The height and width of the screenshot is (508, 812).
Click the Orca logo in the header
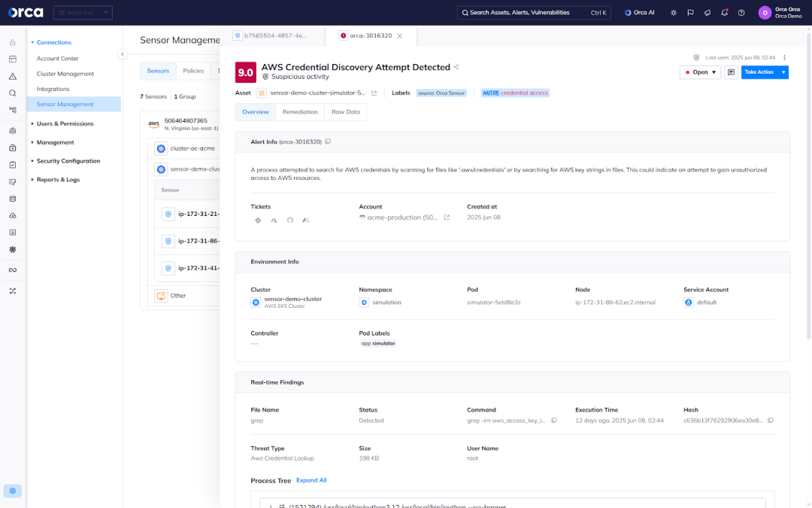26,13
